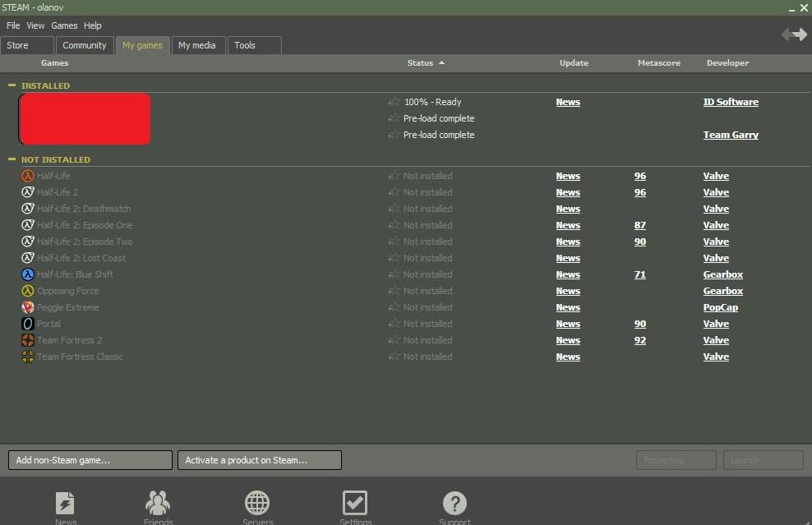Sort by the Update column header

[574, 62]
